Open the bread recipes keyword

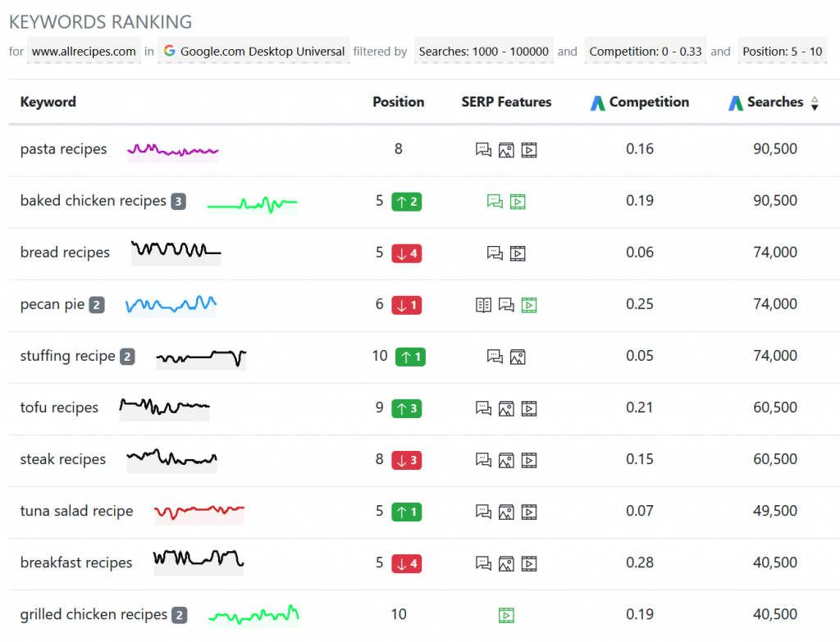[65, 253]
